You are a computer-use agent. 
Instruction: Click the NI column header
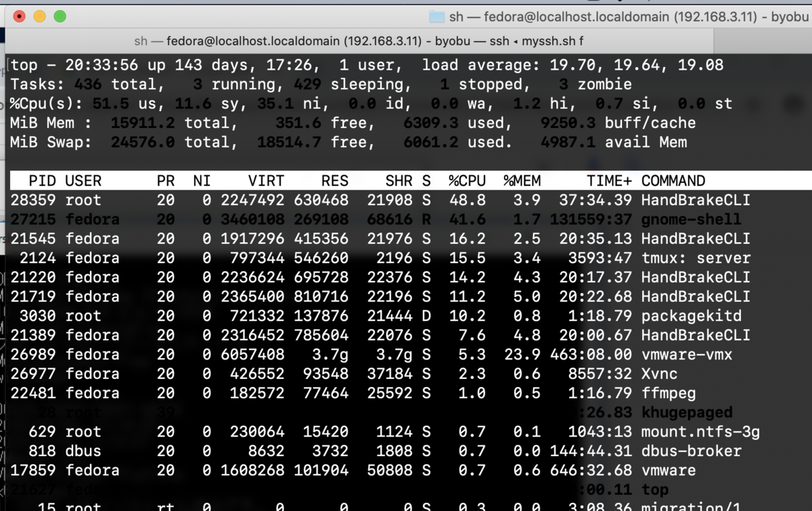202,181
